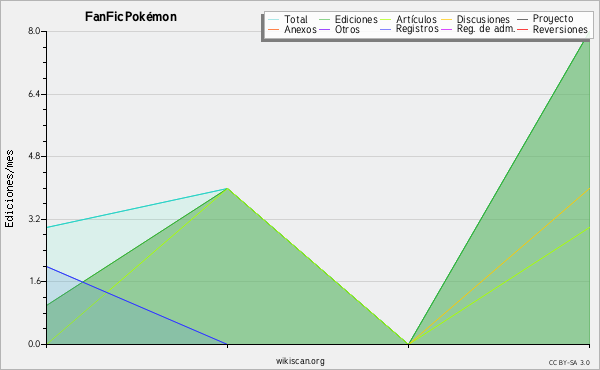Click the green Ediciones color line swatch
Screen dimensions: 600x370
(324, 20)
